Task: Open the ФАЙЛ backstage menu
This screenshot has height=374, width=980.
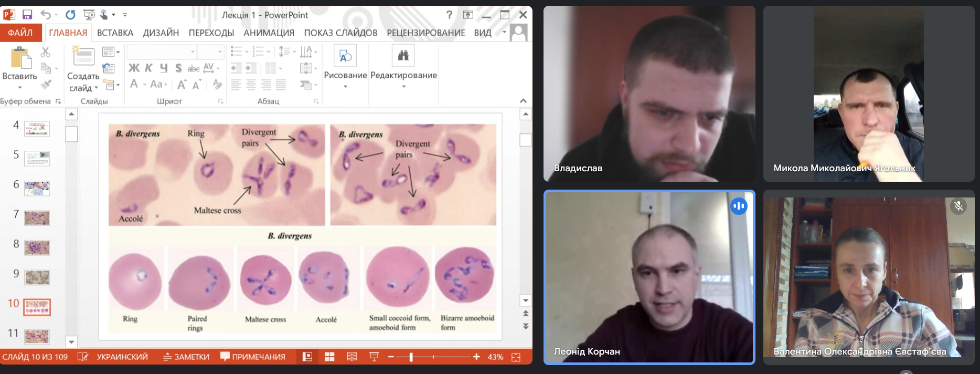Action: (x=20, y=33)
